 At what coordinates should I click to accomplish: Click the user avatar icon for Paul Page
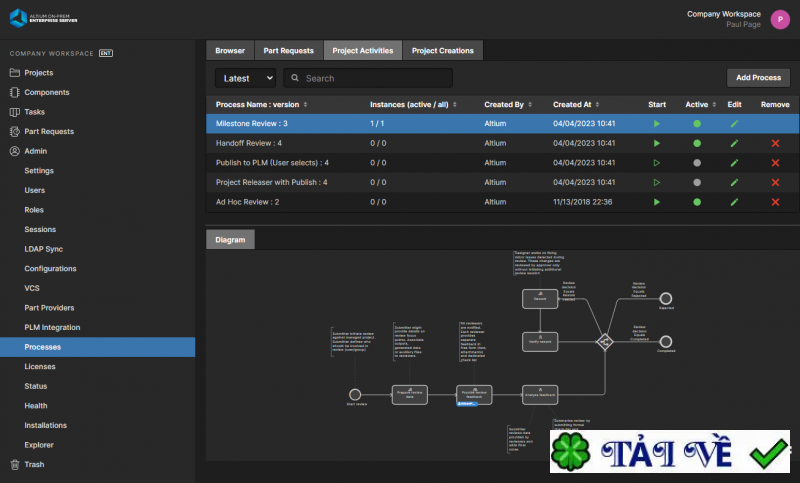pos(779,19)
